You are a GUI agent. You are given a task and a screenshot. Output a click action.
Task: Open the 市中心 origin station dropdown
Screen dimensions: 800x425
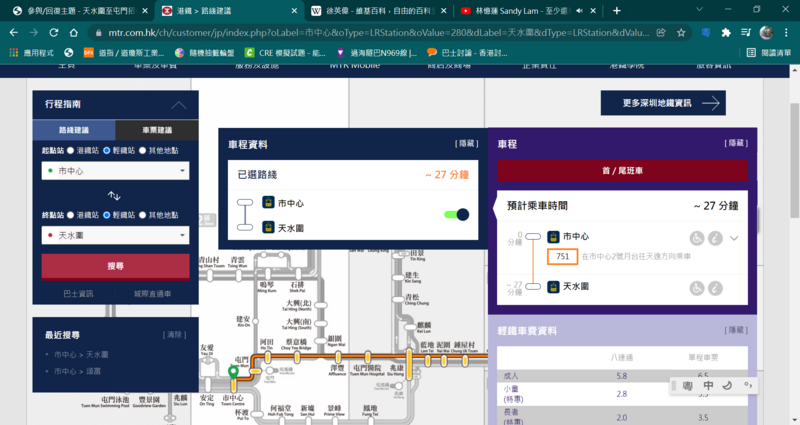[114, 172]
